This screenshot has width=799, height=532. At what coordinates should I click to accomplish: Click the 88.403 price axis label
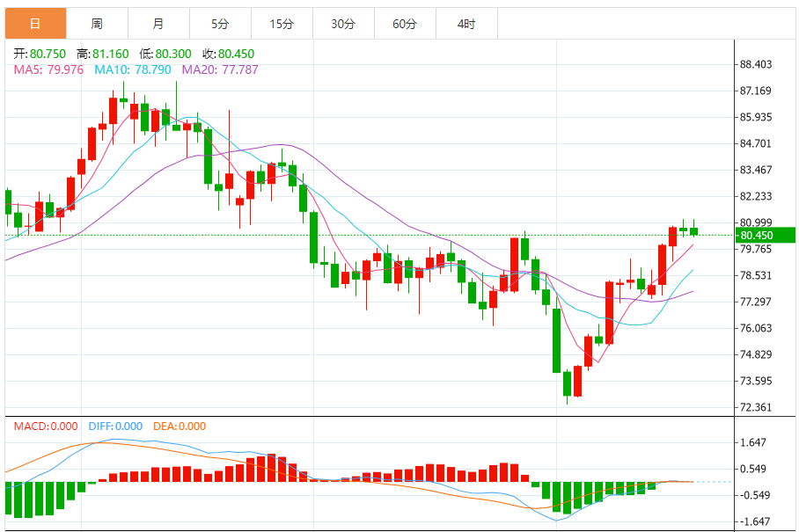click(x=756, y=64)
